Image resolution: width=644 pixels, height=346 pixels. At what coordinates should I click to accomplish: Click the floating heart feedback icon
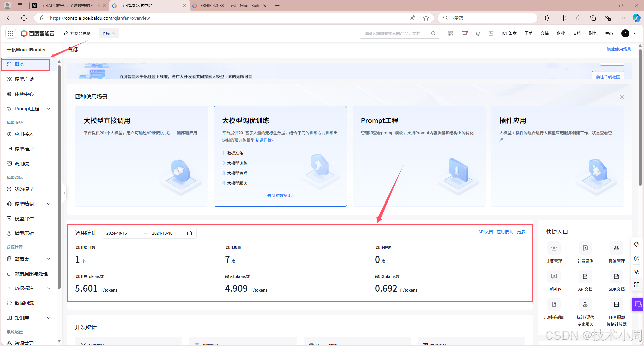tap(637, 245)
